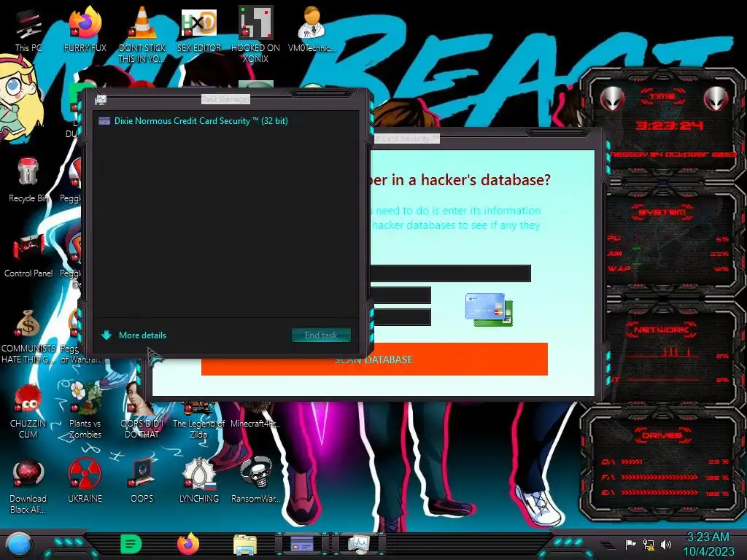Launch the CHUZZIN CUM shortcut

click(28, 411)
